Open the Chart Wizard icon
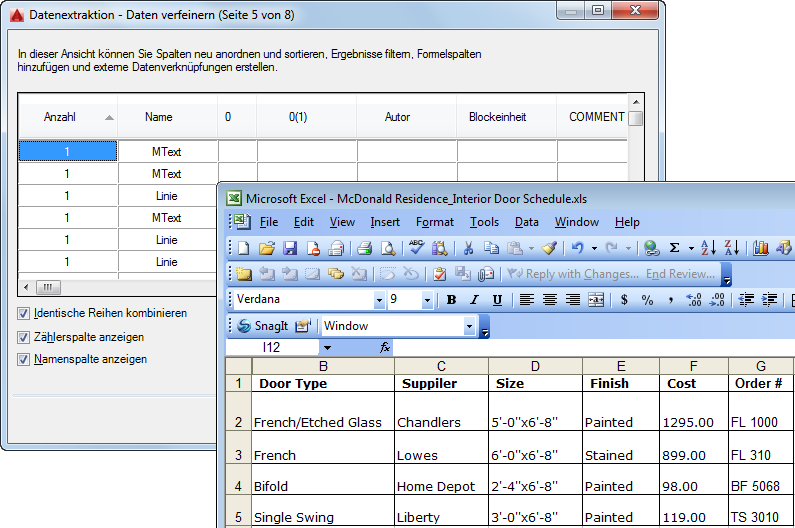Viewport: 795px width, 528px height. click(761, 248)
